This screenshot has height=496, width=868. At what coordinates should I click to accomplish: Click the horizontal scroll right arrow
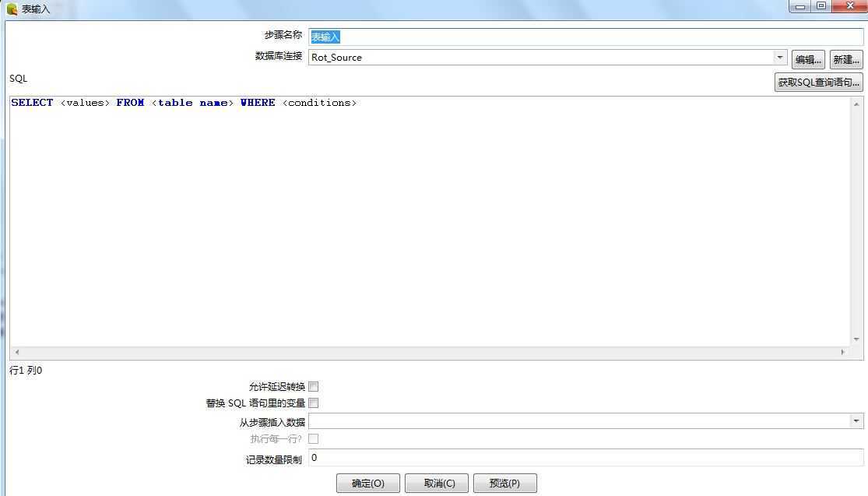(x=843, y=352)
